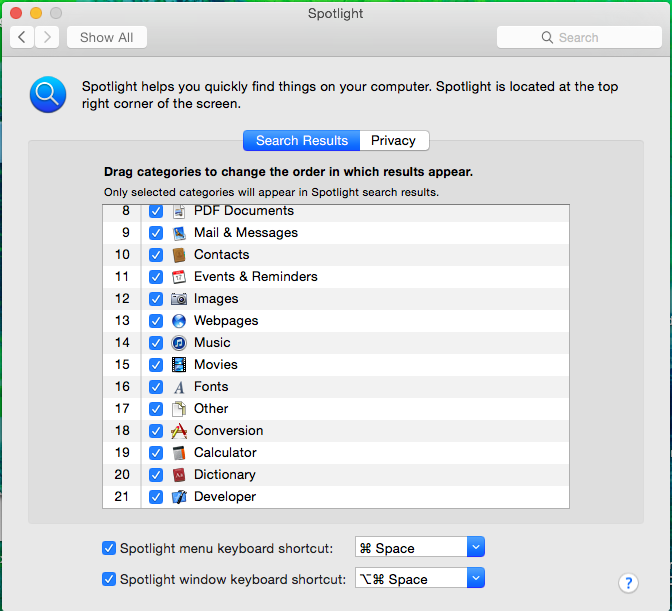Select the Search Results tab
The height and width of the screenshot is (611, 672).
point(302,141)
